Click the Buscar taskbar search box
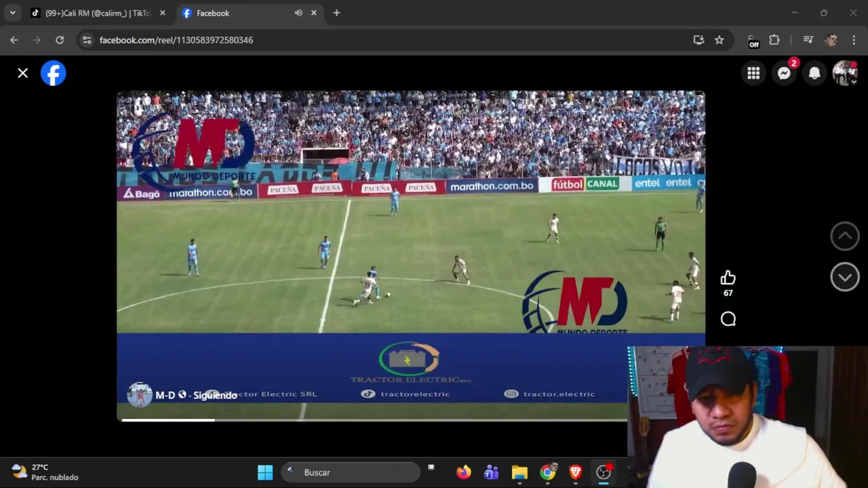This screenshot has width=868, height=488. tap(351, 472)
